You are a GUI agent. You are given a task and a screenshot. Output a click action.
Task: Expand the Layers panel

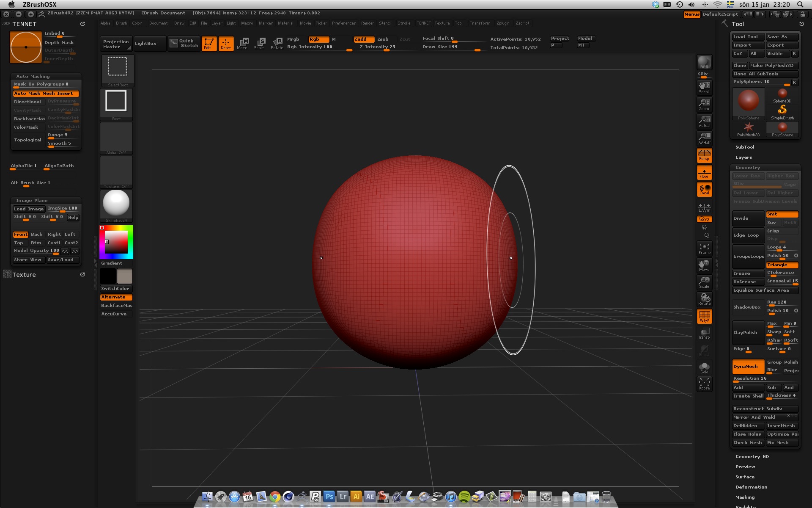tap(743, 157)
